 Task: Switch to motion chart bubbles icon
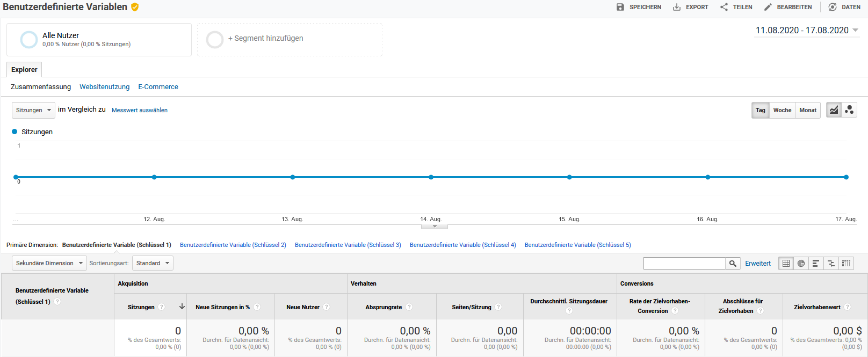click(x=849, y=110)
